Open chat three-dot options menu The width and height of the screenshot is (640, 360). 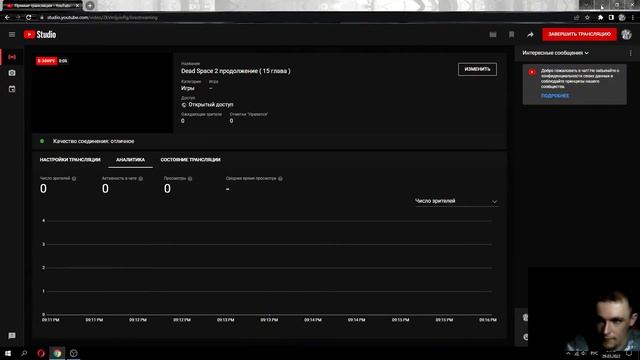tap(631, 53)
